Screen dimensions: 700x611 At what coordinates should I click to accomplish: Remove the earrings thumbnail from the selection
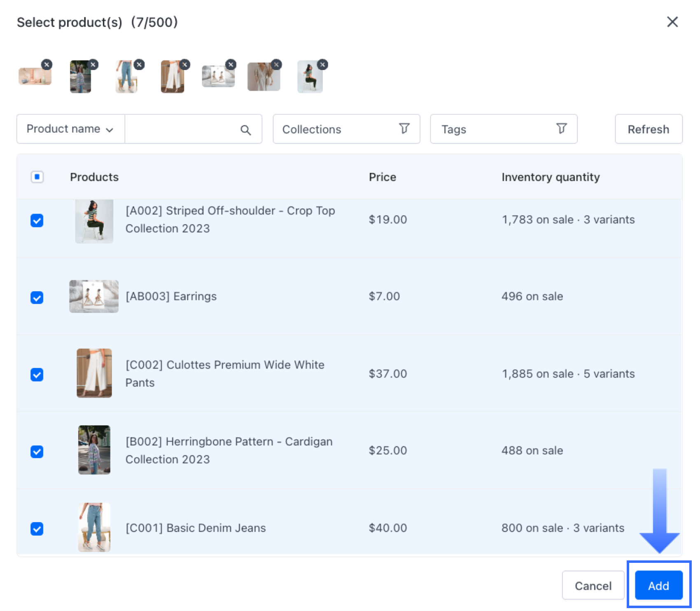(x=231, y=65)
